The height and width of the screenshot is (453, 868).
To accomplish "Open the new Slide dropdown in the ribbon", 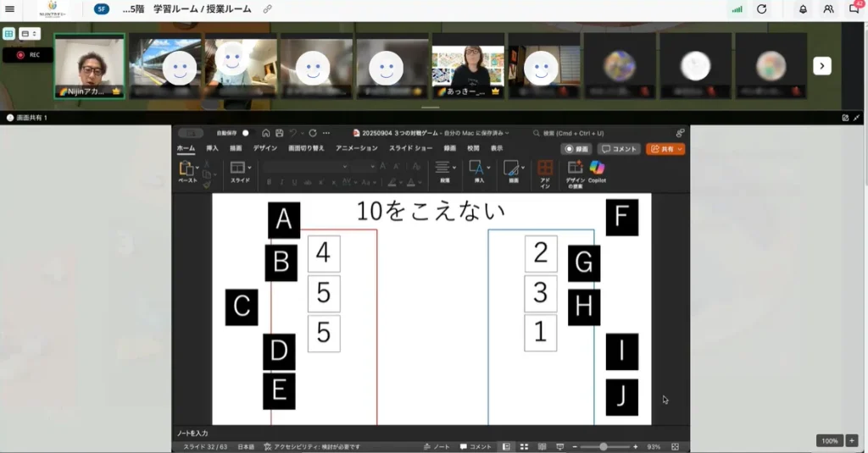I will tap(249, 168).
